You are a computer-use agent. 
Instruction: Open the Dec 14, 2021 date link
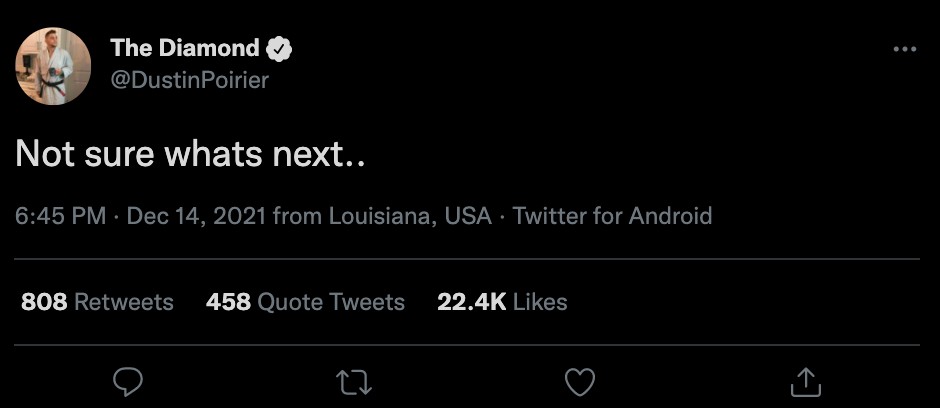(x=197, y=216)
